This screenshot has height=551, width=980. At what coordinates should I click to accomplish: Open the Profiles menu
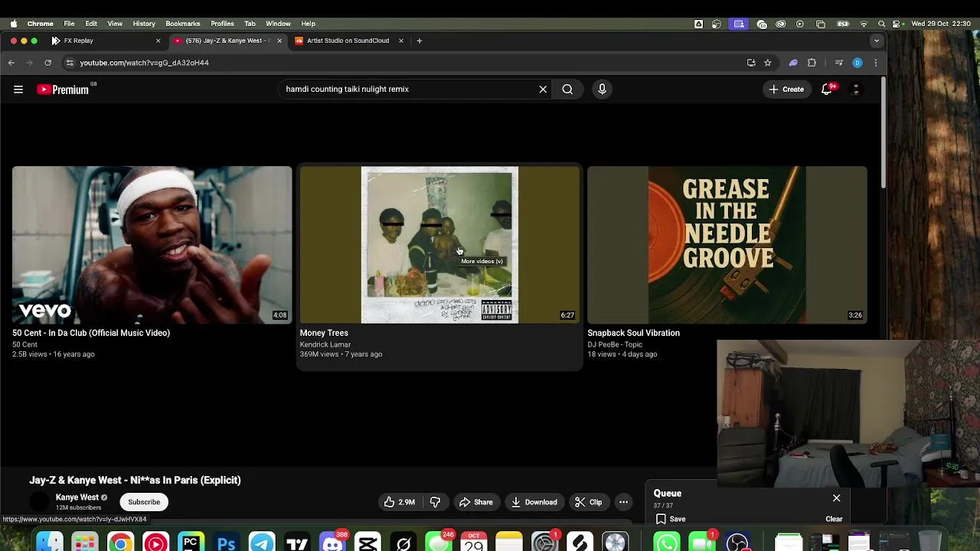222,24
